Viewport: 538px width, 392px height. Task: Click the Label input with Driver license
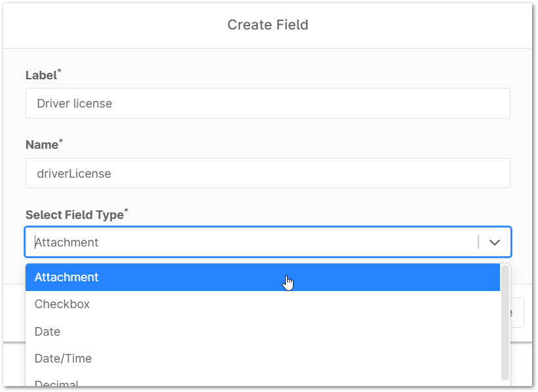[267, 104]
